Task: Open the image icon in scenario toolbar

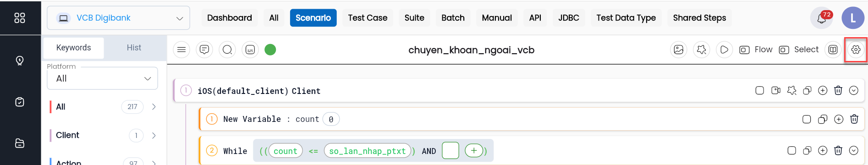Action: click(679, 49)
